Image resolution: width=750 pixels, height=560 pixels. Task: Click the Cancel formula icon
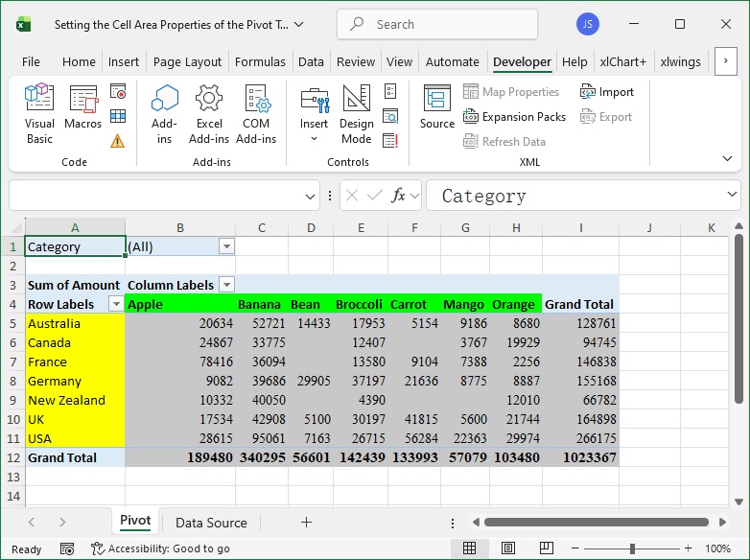click(352, 195)
